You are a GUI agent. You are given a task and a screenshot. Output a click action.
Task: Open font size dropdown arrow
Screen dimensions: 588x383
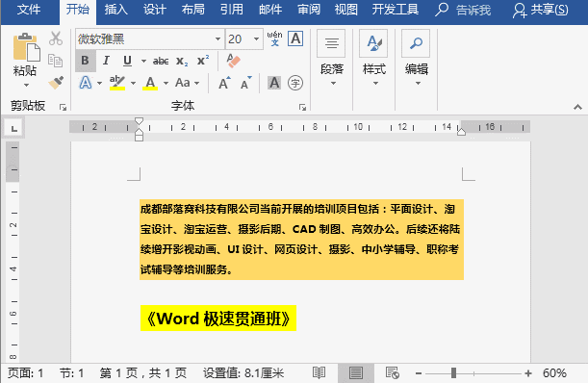pos(257,39)
